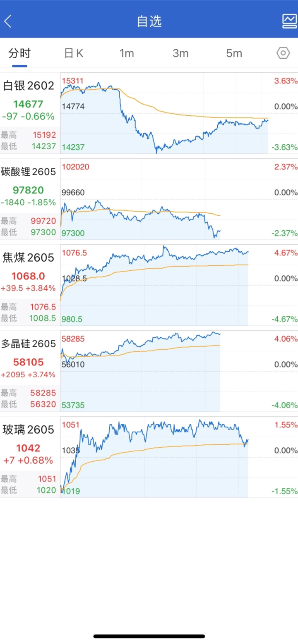This screenshot has width=298, height=644.
Task: Open the 玻璃2605 contract
Action: (29, 430)
